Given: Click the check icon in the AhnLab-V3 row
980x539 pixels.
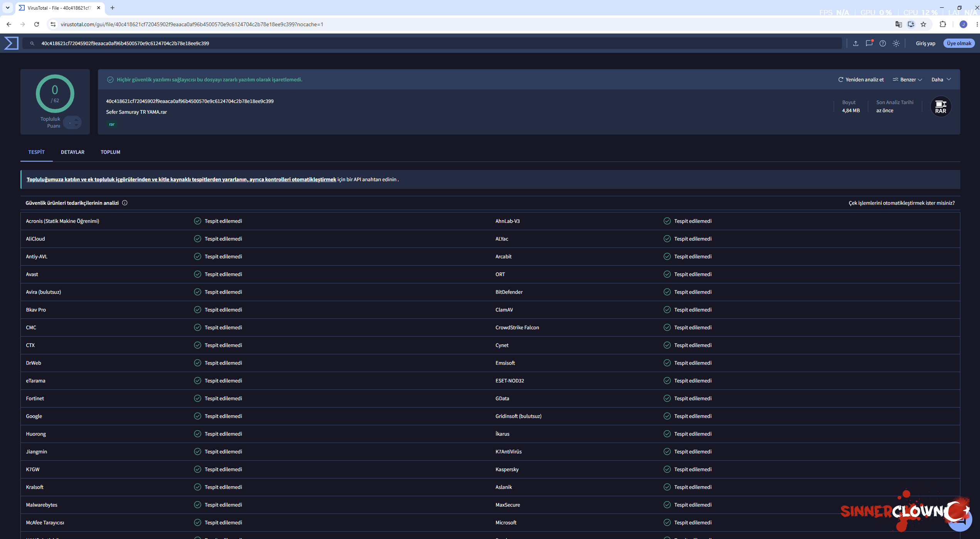Looking at the screenshot, I should (667, 221).
